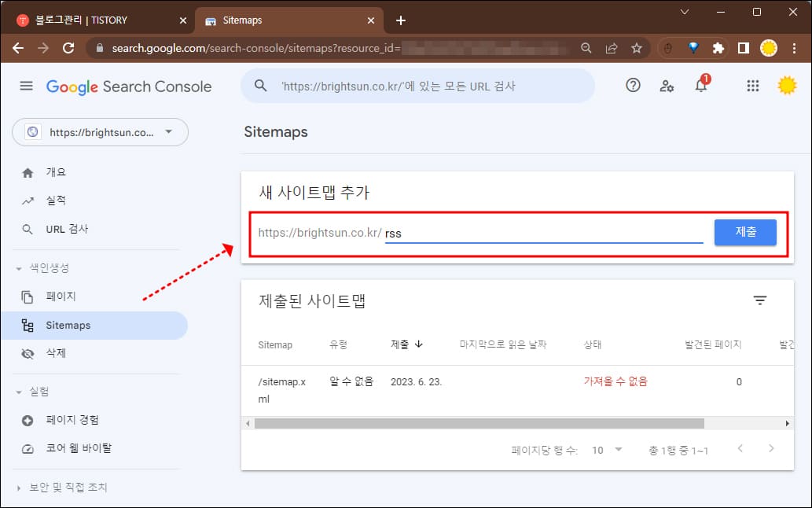
Task: Click the zoom magnifier icon in address bar
Action: (x=586, y=48)
